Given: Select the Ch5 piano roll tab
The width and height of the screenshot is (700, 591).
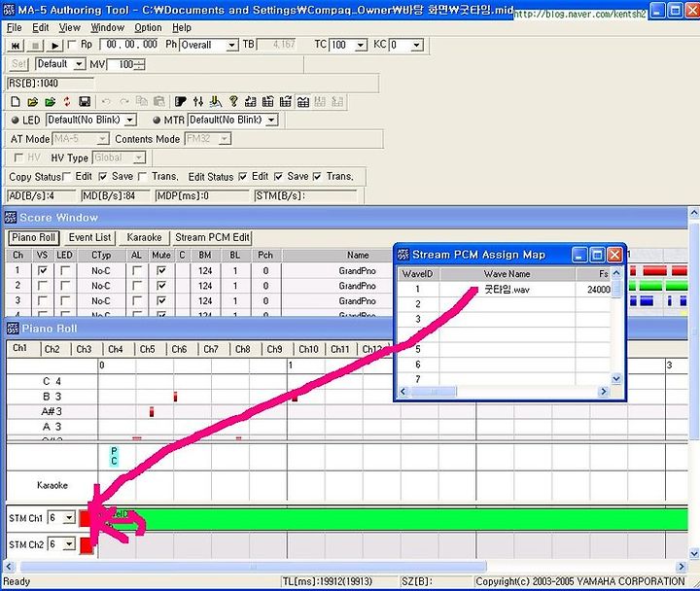Looking at the screenshot, I should (148, 349).
